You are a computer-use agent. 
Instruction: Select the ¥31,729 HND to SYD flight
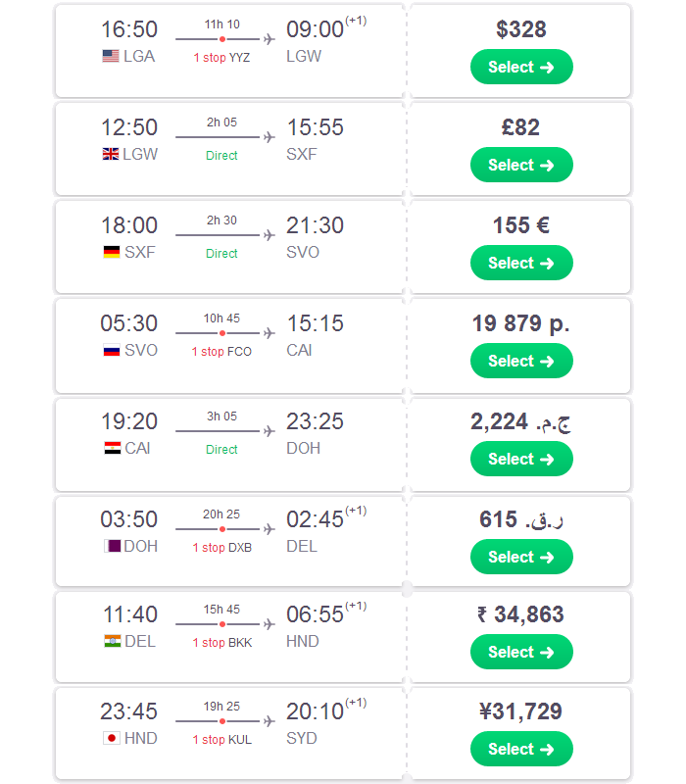[x=521, y=749]
